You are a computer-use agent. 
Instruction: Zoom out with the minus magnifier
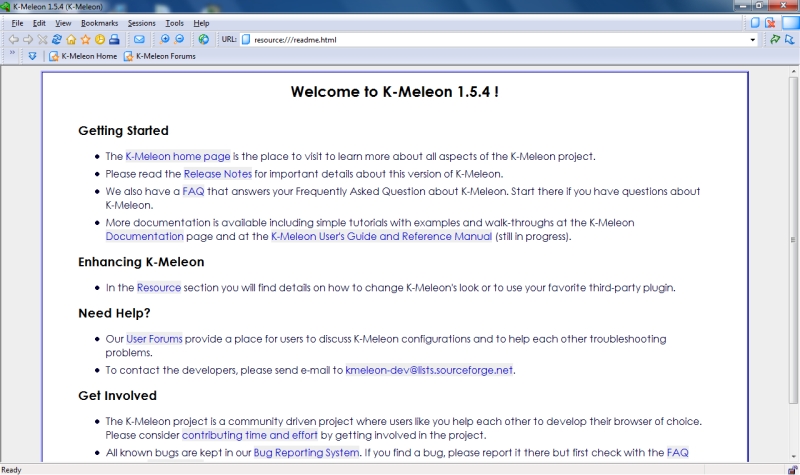(x=179, y=39)
